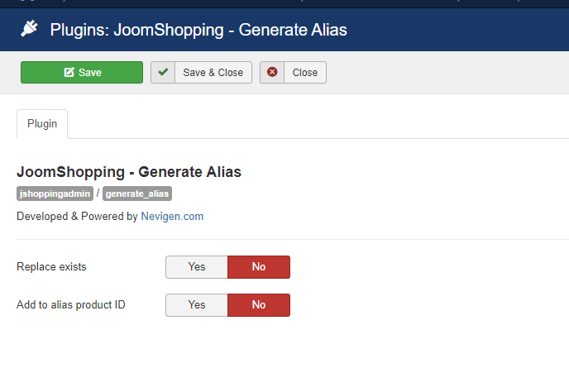Click the JoomShopping - Generate Alias heading
569x392 pixels.
click(x=129, y=172)
